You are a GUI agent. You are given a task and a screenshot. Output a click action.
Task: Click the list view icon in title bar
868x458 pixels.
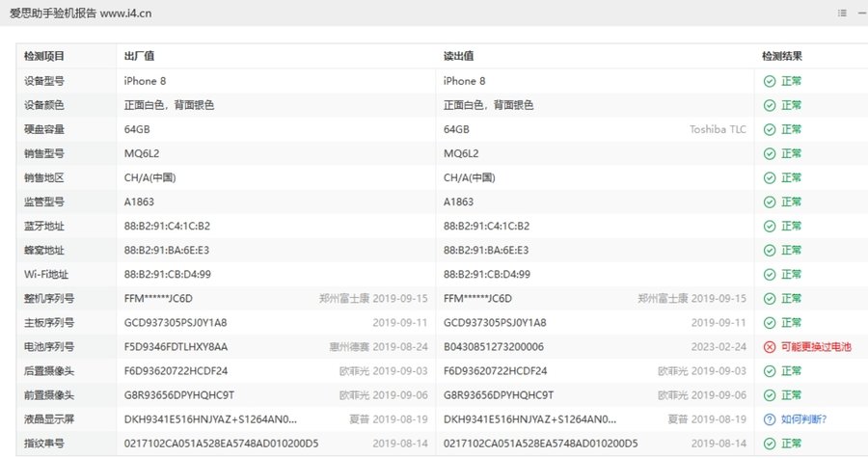[x=842, y=13]
